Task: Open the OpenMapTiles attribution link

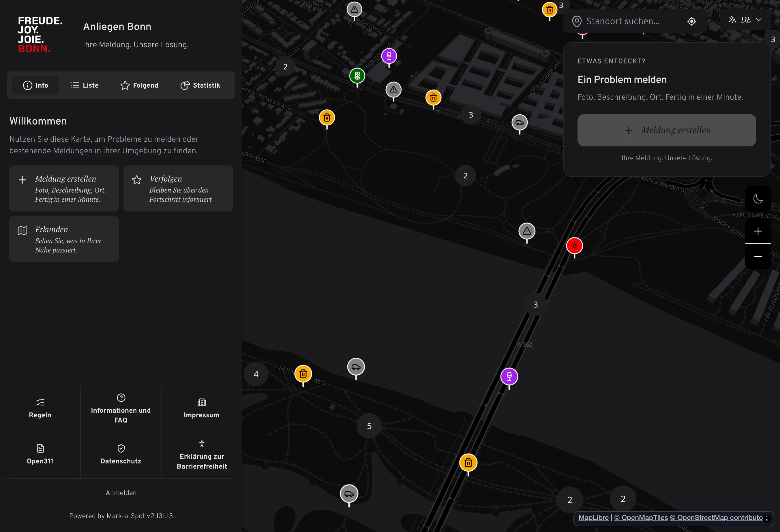Action: pyautogui.click(x=641, y=518)
